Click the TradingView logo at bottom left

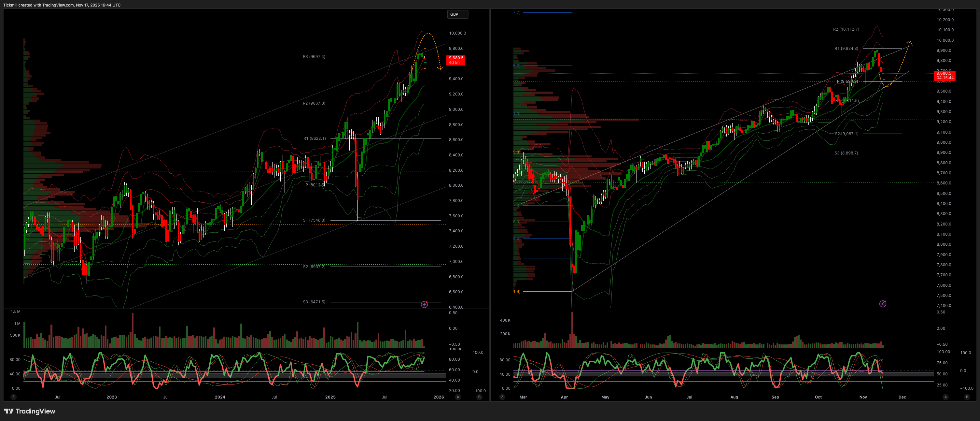coord(29,412)
